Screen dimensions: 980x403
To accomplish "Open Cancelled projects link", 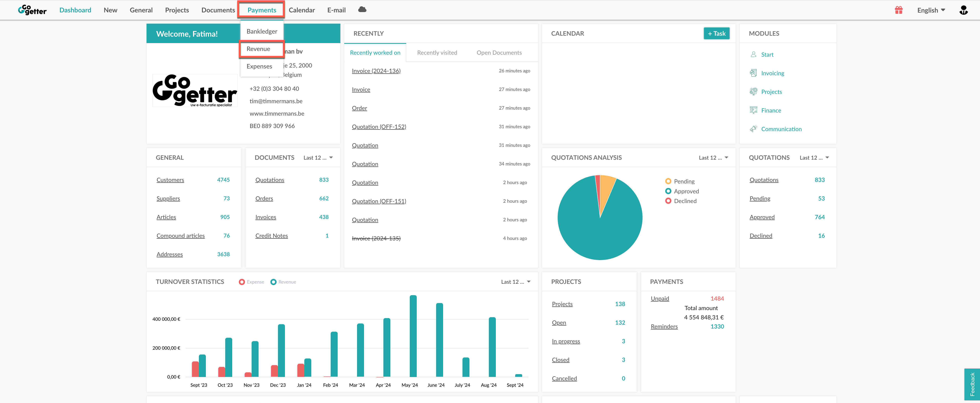I will (564, 379).
